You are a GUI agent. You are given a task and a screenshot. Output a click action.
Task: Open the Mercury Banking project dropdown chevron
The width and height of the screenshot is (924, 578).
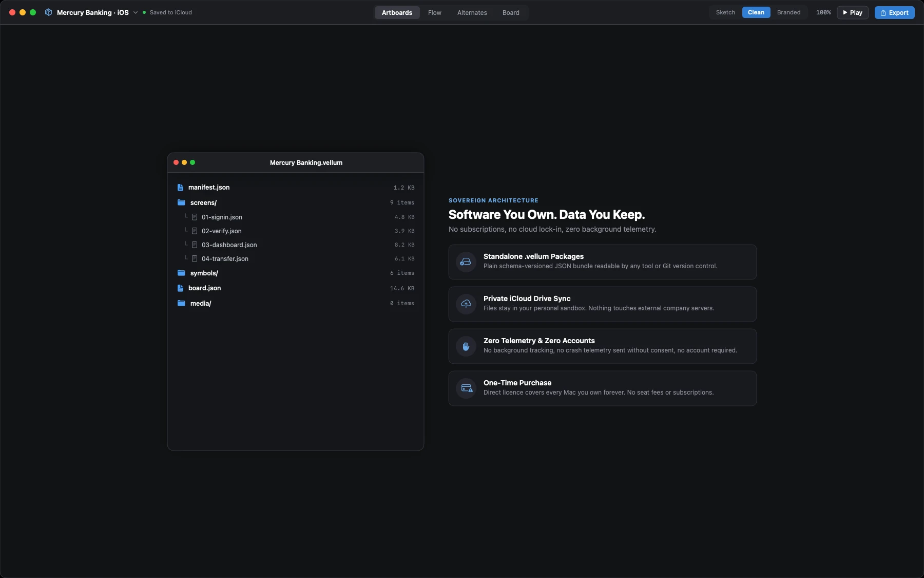click(136, 12)
